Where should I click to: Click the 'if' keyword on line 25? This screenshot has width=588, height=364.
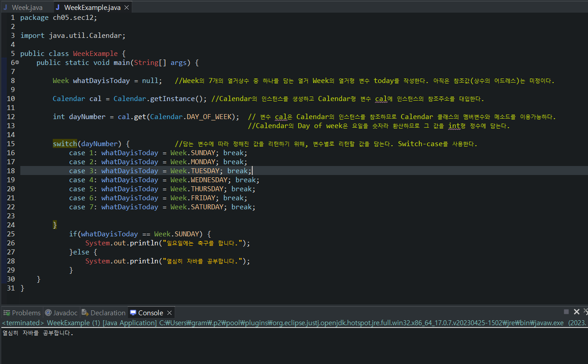click(73, 234)
